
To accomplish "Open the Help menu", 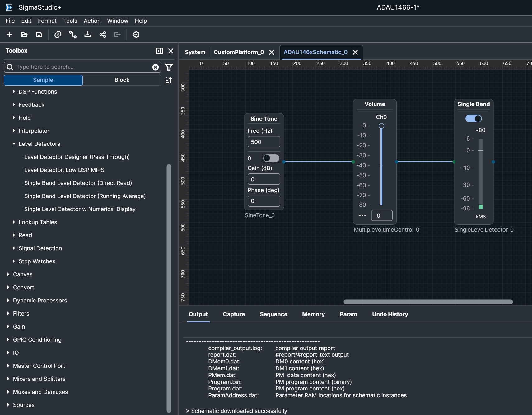I will tap(141, 21).
